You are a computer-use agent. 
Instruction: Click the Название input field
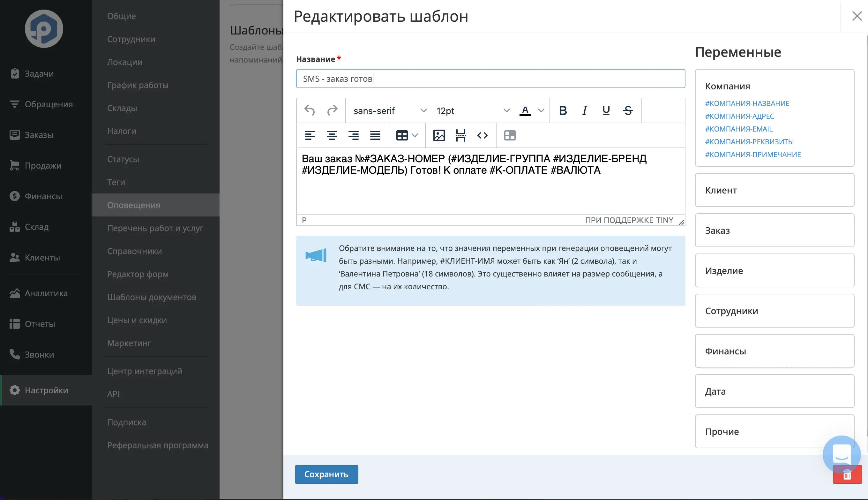click(x=490, y=79)
